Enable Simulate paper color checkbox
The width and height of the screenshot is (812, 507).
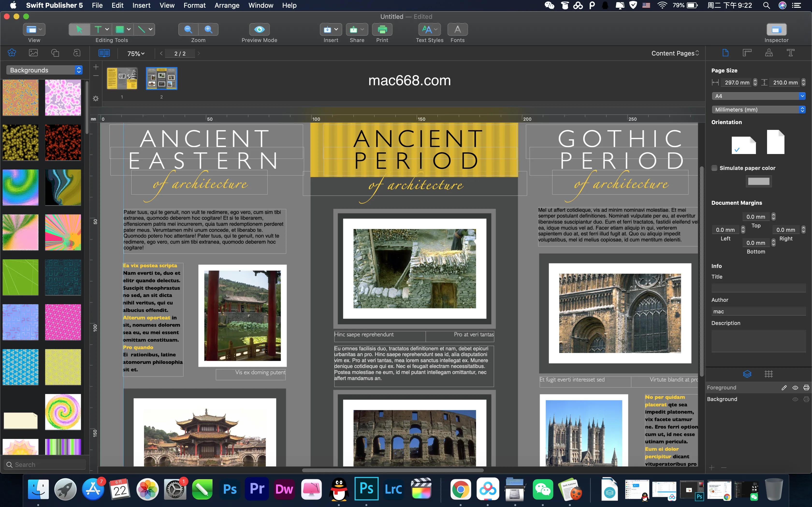pos(715,168)
